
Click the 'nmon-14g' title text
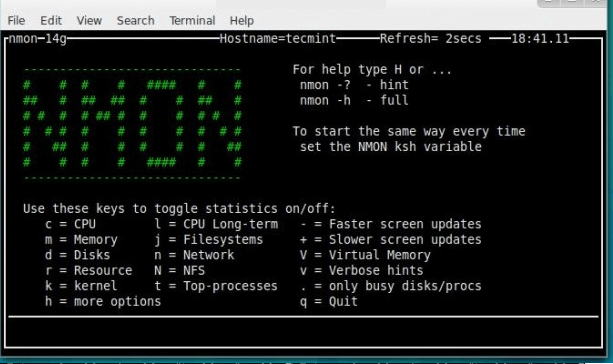coord(38,39)
